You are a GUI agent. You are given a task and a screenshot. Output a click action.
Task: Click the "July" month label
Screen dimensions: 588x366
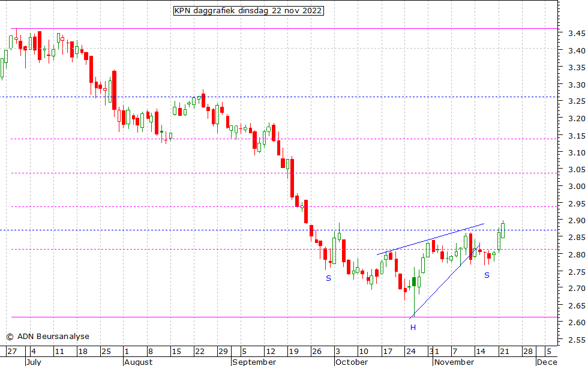point(34,362)
